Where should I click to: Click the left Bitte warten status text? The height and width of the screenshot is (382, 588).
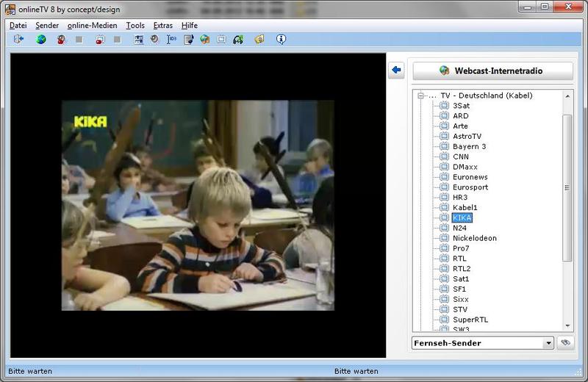click(x=30, y=371)
